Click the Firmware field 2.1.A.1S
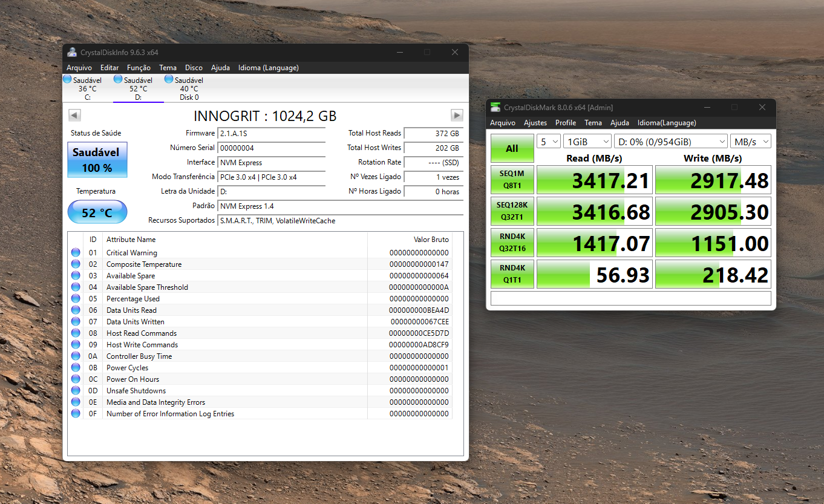 click(x=272, y=133)
